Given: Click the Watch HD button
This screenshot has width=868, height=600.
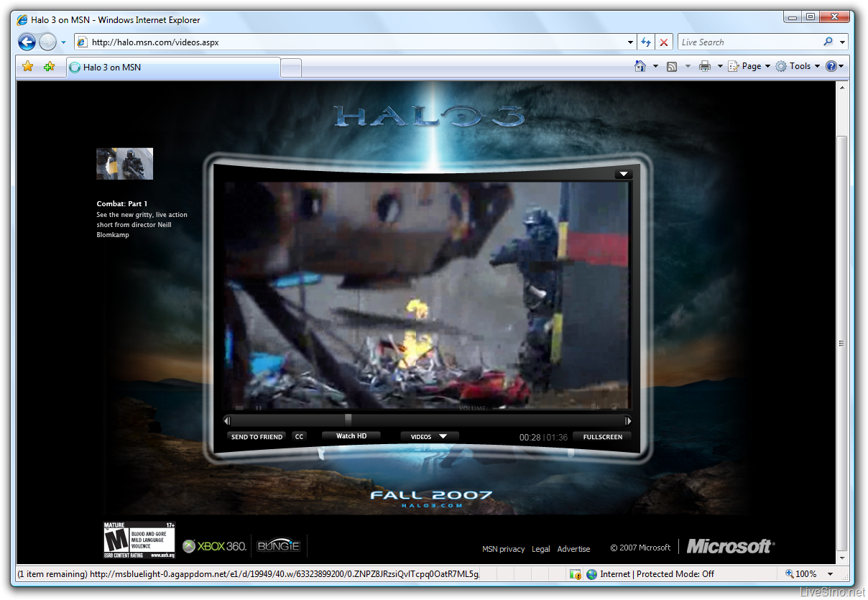Looking at the screenshot, I should [x=351, y=436].
